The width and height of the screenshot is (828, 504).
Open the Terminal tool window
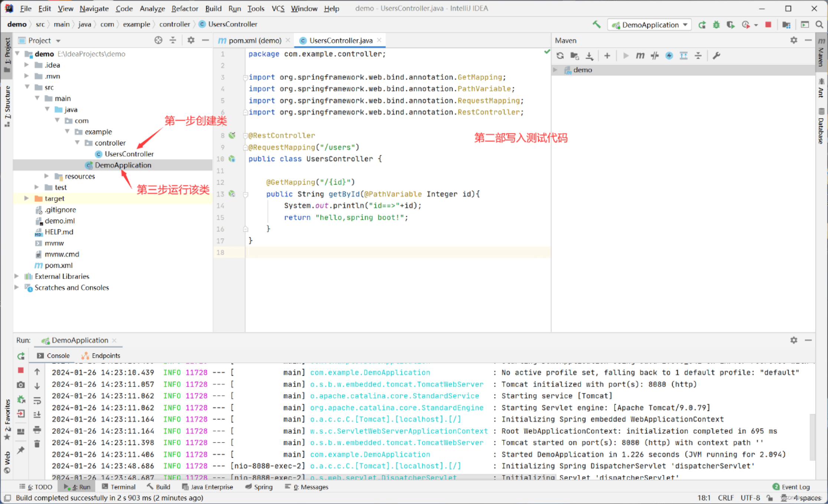click(119, 487)
